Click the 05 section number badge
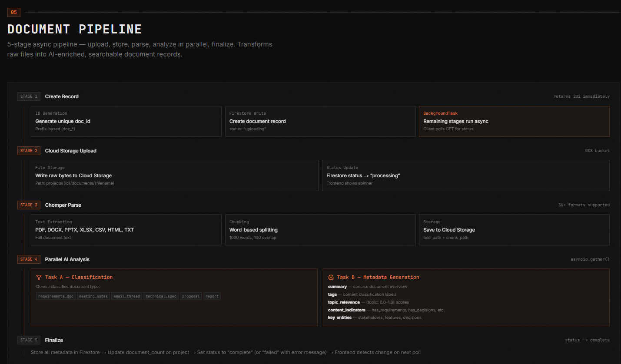621x364 pixels. click(x=14, y=13)
